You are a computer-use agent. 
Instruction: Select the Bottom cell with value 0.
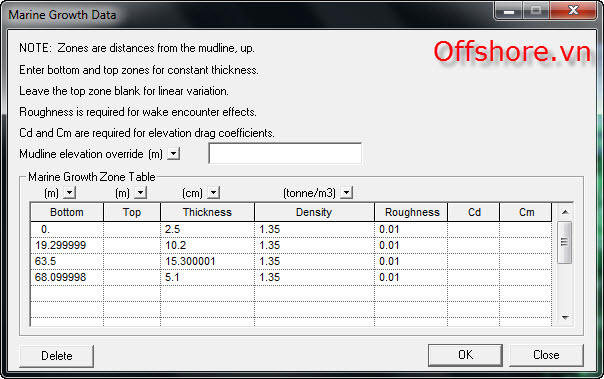[67, 230]
